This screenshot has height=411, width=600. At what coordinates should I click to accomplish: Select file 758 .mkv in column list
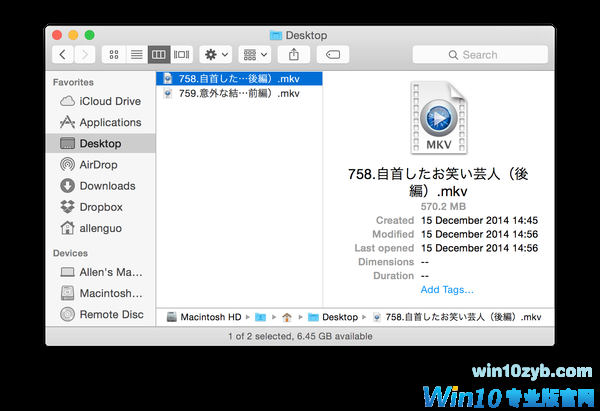click(x=239, y=79)
